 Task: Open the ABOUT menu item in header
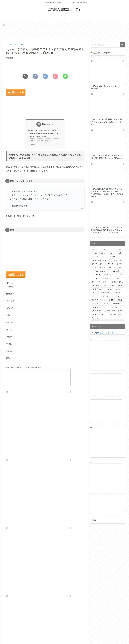64,18
